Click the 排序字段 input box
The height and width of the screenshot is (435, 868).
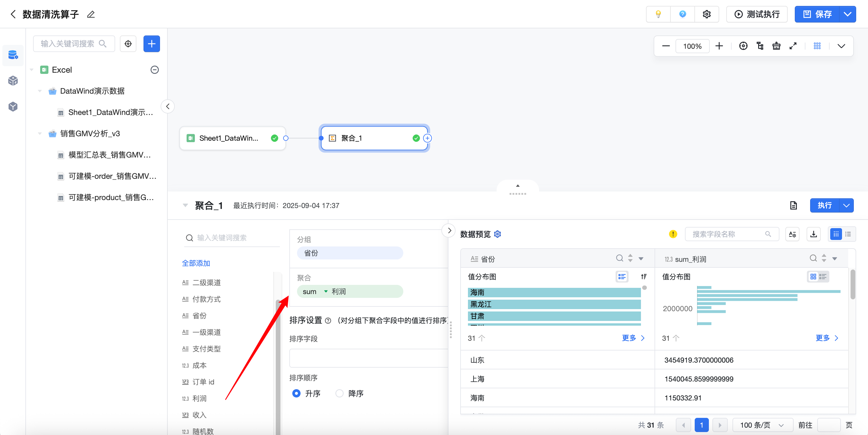click(x=368, y=358)
